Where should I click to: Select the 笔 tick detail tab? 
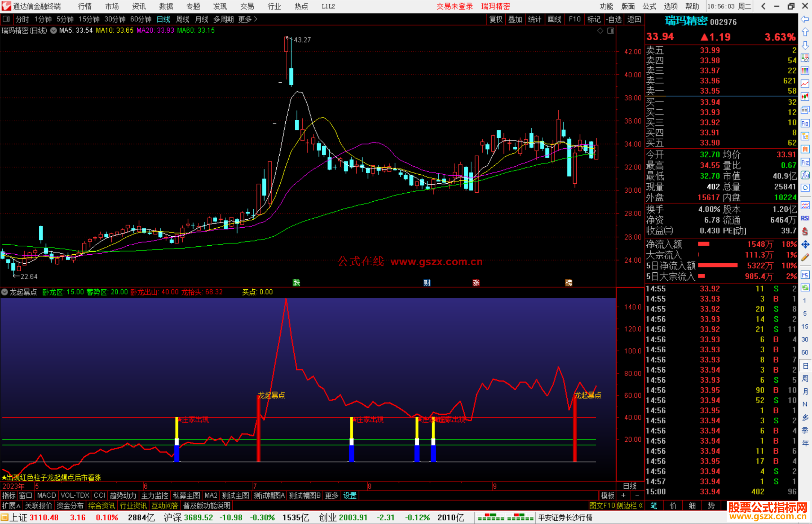pos(654,506)
